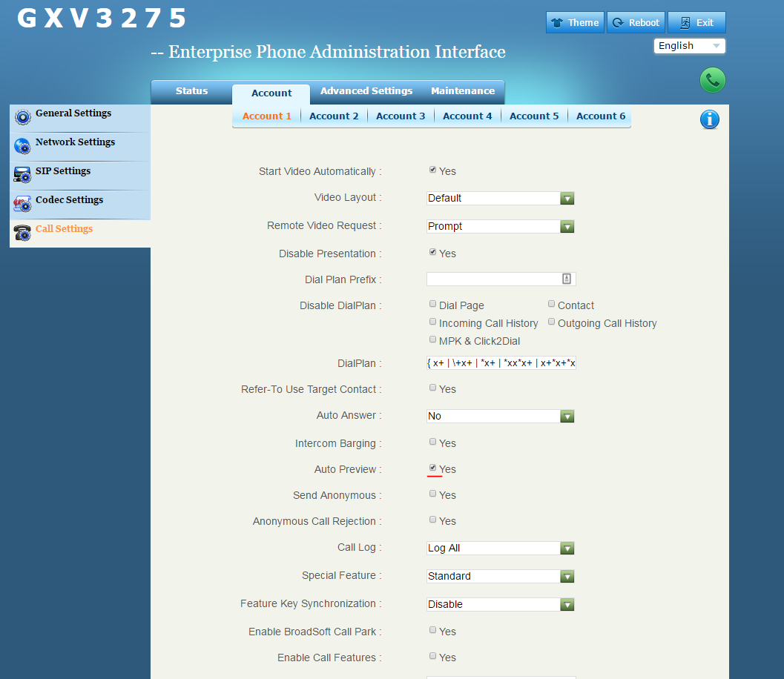Click the SIP Settings sidebar icon
The height and width of the screenshot is (679, 784).
(23, 174)
